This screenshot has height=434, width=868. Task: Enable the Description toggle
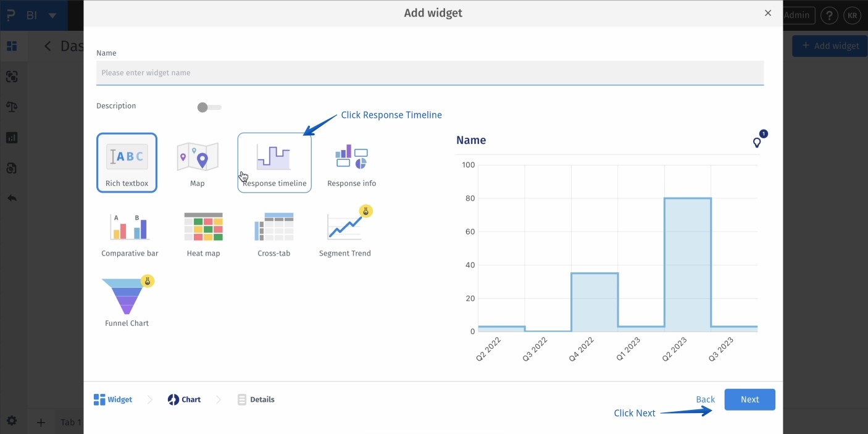pyautogui.click(x=209, y=107)
